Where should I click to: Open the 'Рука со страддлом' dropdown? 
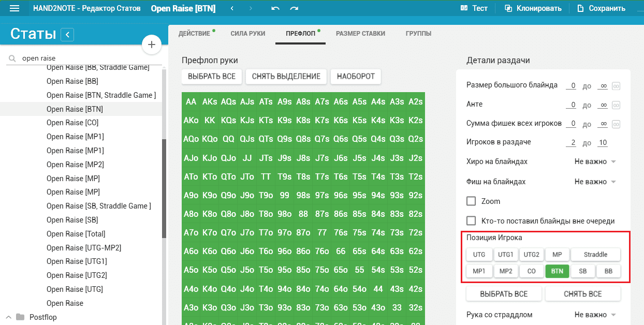pos(595,315)
